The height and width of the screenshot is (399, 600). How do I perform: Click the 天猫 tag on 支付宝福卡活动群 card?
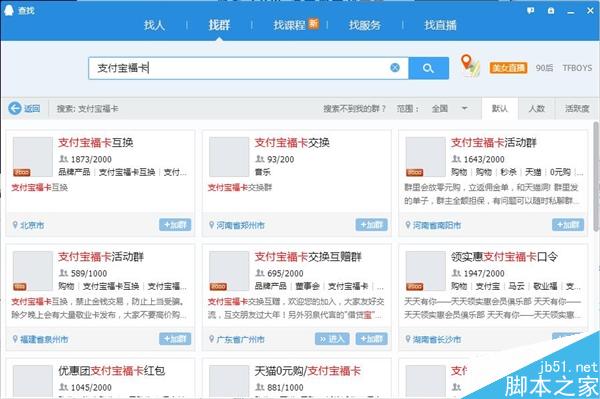click(533, 172)
